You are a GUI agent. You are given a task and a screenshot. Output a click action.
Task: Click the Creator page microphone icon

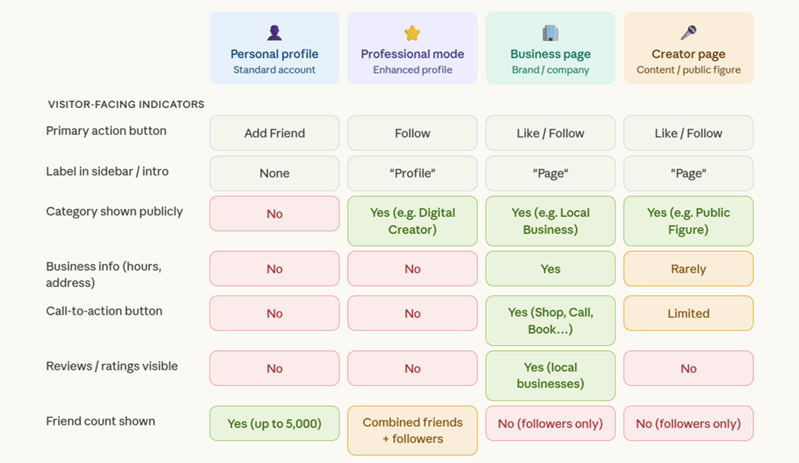pos(688,33)
